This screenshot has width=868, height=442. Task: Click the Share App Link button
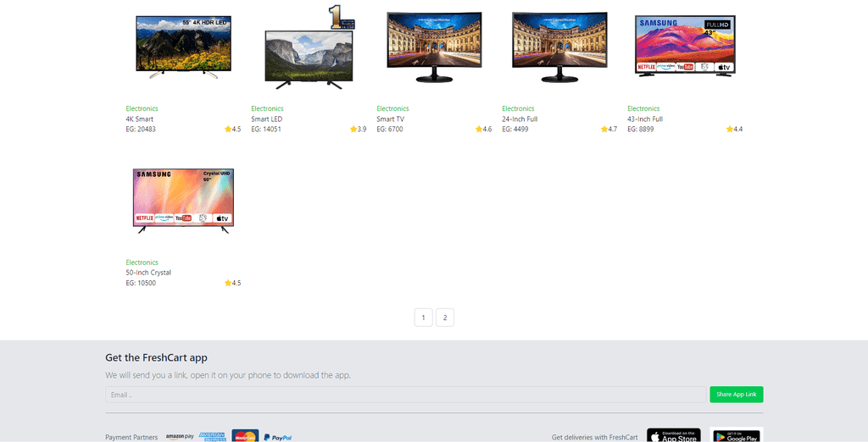pyautogui.click(x=737, y=395)
